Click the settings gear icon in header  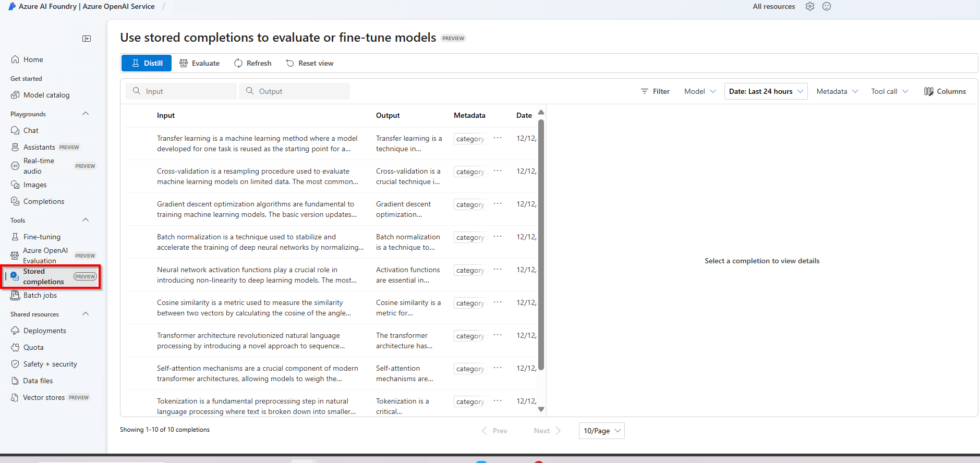[x=809, y=6]
